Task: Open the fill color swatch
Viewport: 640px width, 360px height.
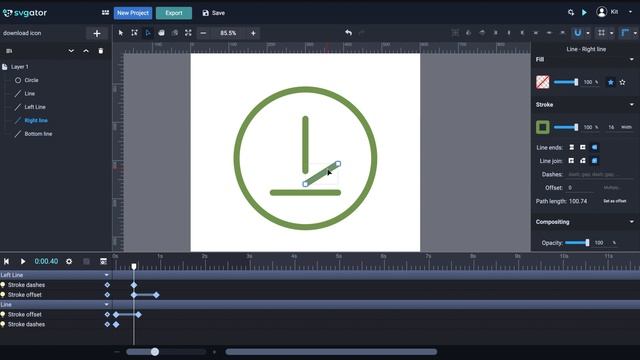Action: 542,82
